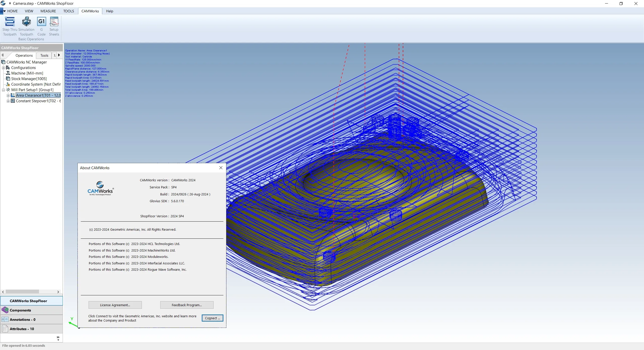Viewport: 644px width, 350px height.
Task: Open the Setup Sheets tool
Action: point(54,22)
